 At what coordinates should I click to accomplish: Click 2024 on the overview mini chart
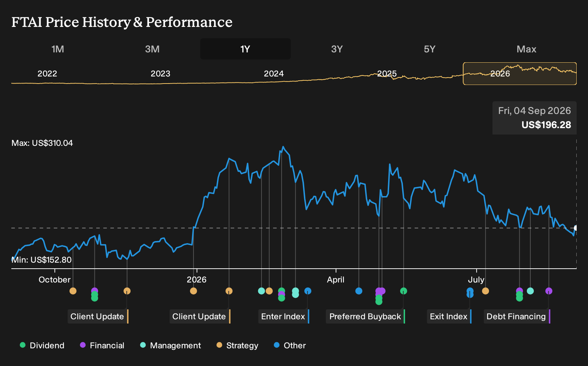[x=274, y=74]
